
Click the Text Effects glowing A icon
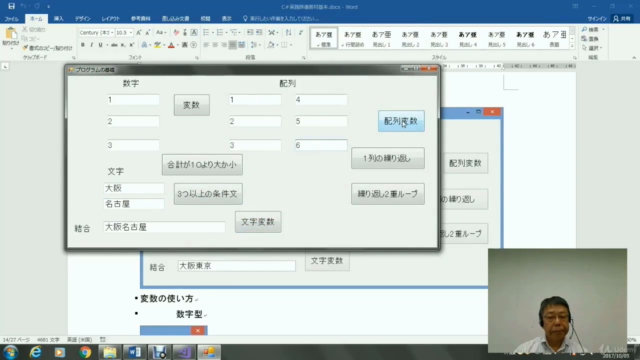144,45
